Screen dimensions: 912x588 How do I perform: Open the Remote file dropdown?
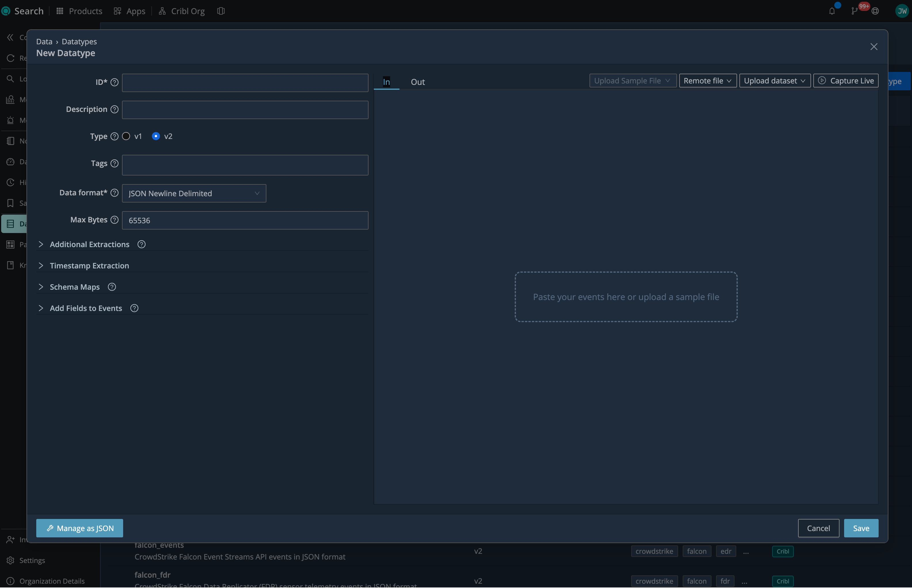pos(707,81)
